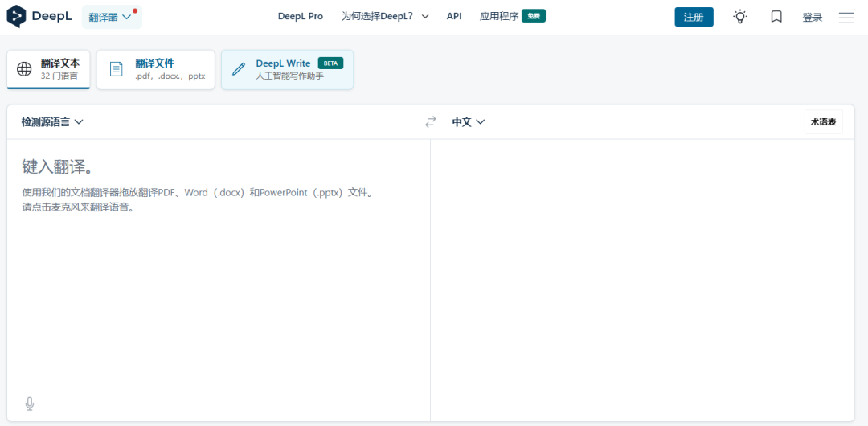Click the 登录 login link
Viewport: 868px width, 426px height.
(813, 18)
